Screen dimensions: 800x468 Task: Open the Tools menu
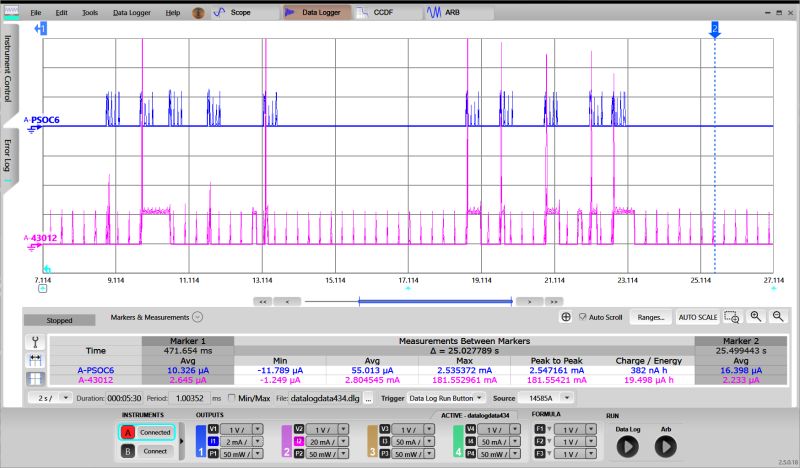coord(90,13)
